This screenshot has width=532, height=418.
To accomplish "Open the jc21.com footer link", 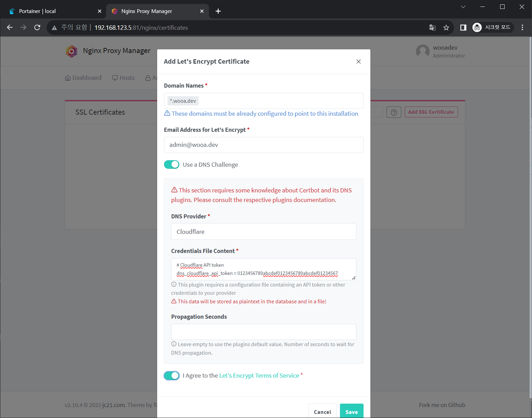I will click(x=114, y=405).
